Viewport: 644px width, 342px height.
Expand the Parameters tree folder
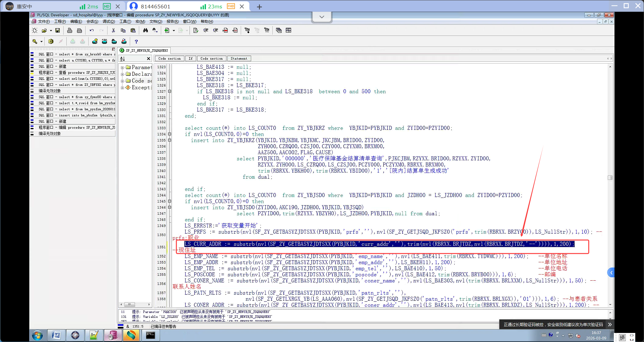(x=122, y=67)
